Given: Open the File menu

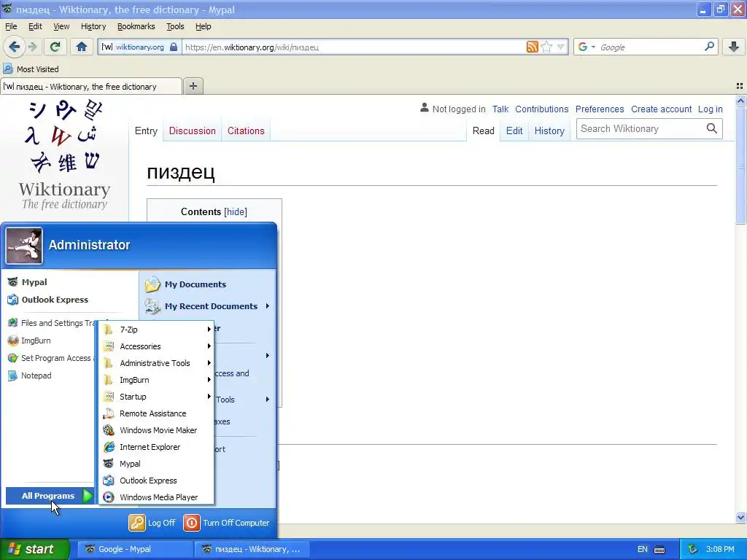Looking at the screenshot, I should (11, 26).
